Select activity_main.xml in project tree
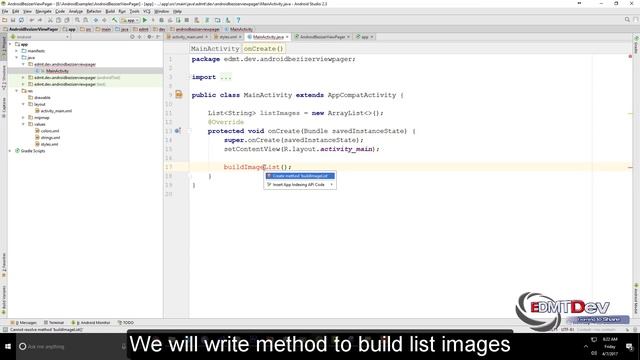The image size is (640, 360). coord(56,111)
